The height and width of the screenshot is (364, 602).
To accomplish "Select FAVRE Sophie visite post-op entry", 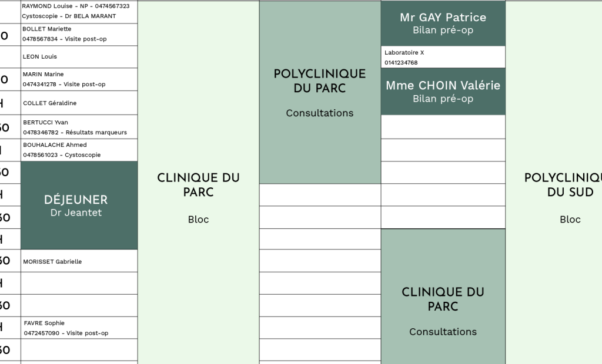I will [79, 328].
